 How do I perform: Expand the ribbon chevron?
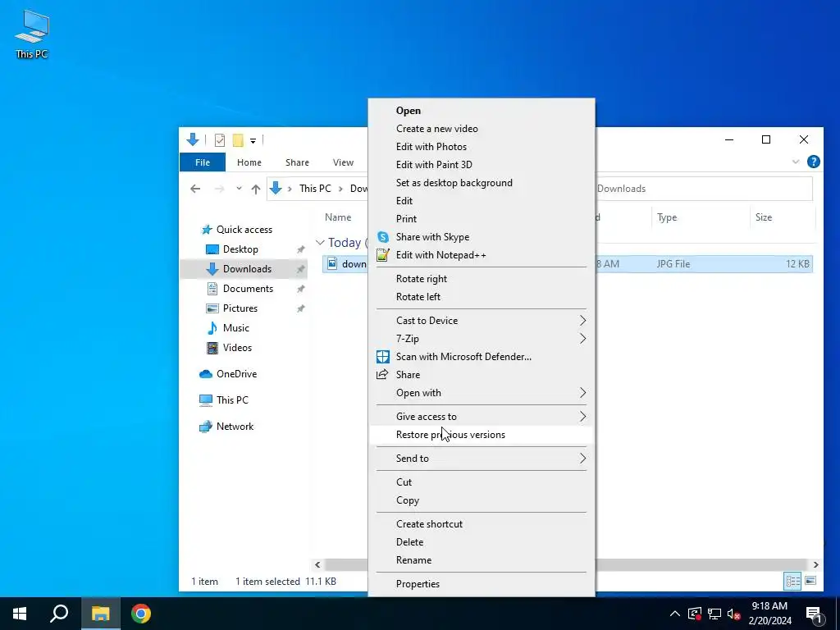(796, 162)
